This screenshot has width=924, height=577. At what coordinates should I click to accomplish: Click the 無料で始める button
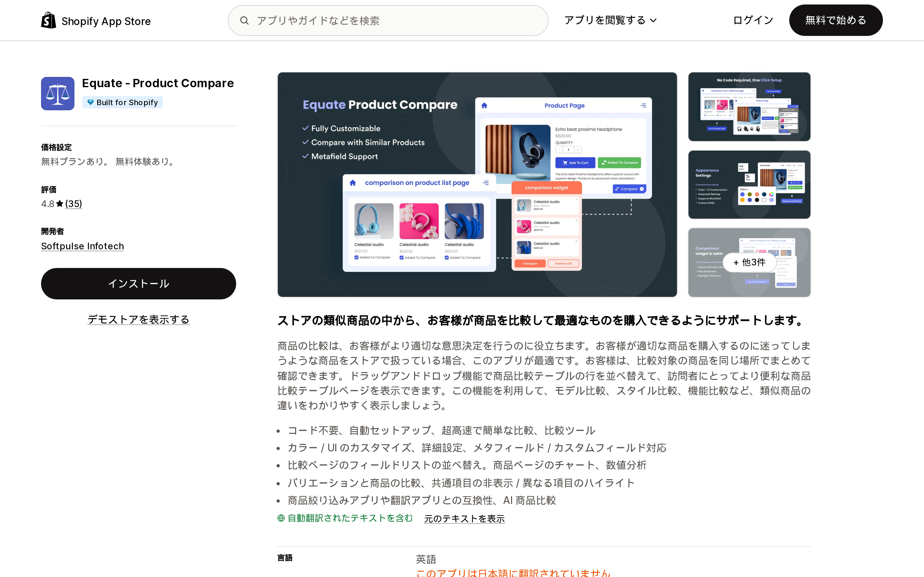pyautogui.click(x=836, y=20)
